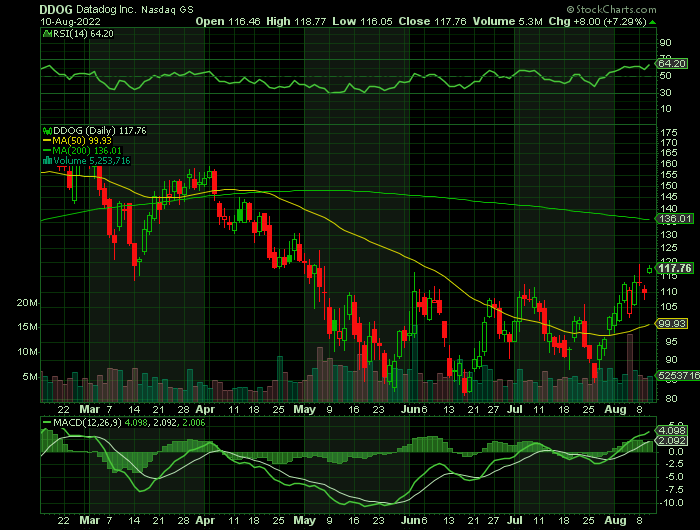
Task: Click the May label under the price chart
Action: [x=304, y=409]
